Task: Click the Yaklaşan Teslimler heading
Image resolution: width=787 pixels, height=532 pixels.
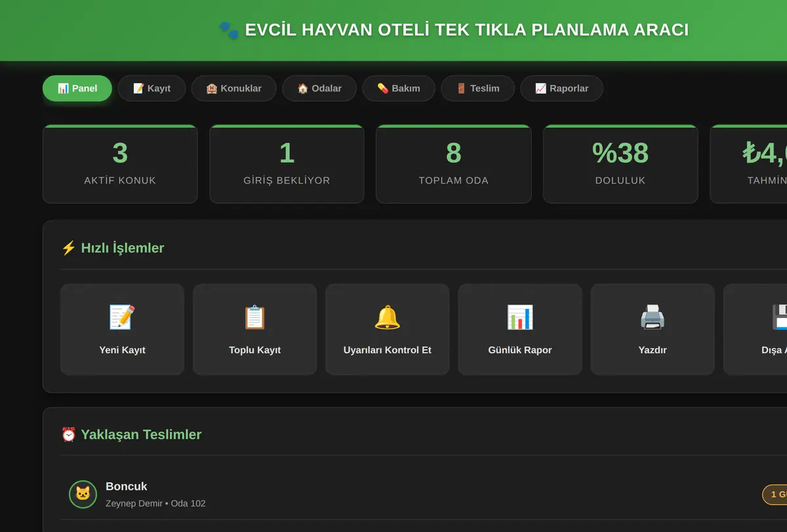Action: click(131, 434)
